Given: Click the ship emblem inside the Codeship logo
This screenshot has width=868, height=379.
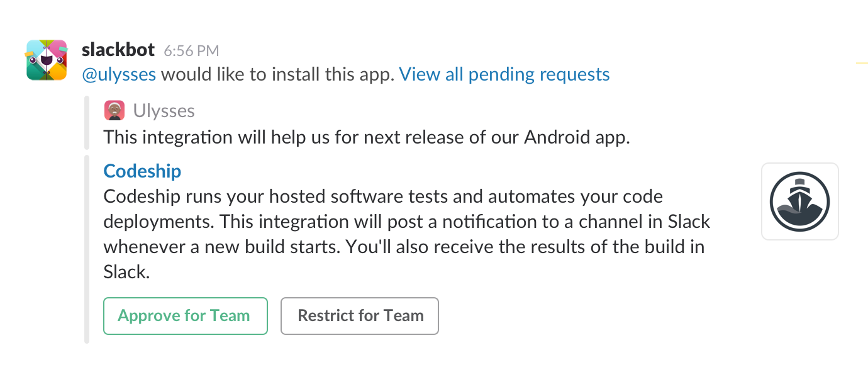Looking at the screenshot, I should (799, 201).
